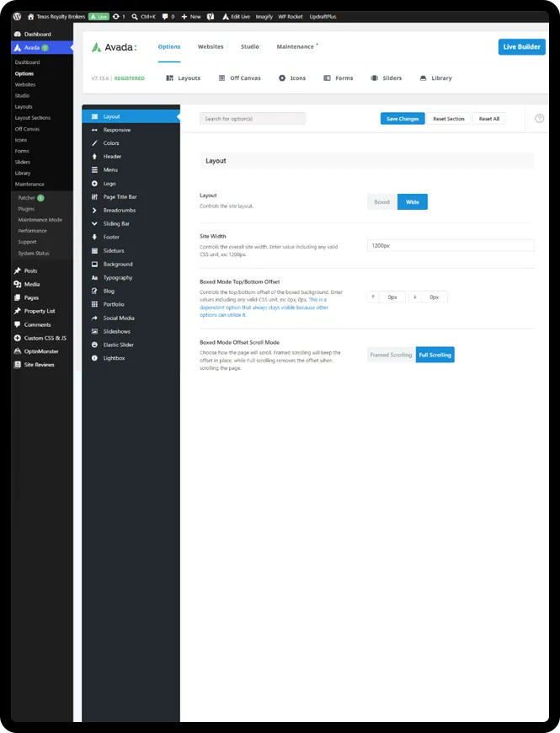
Task: Click Reset Section button
Action: pos(448,119)
